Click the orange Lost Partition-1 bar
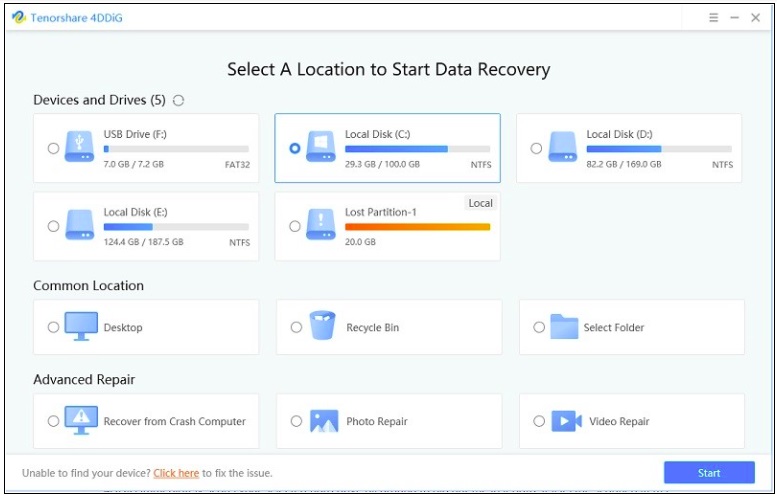This screenshot has height=497, width=777. point(417,227)
